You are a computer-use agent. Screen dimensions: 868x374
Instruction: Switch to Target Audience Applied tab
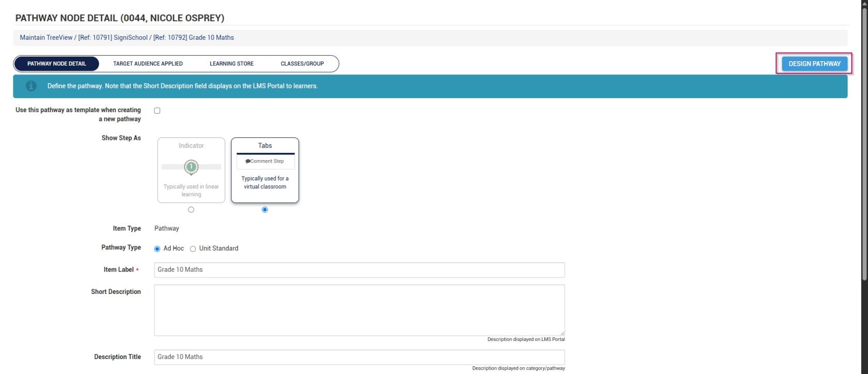click(148, 64)
